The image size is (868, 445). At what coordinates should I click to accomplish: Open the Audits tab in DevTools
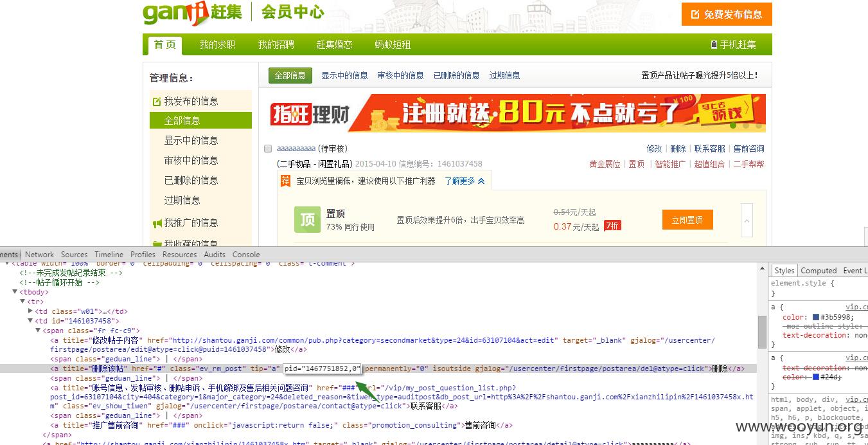click(x=215, y=255)
